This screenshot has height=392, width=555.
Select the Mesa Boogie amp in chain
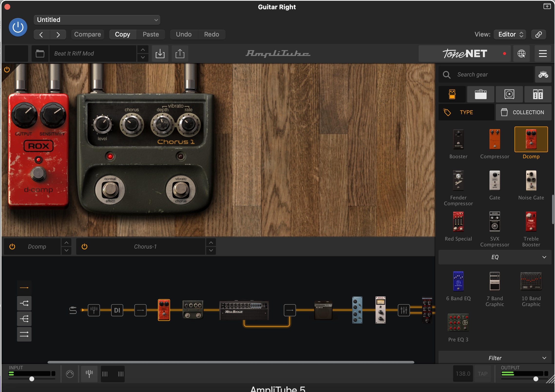point(244,310)
